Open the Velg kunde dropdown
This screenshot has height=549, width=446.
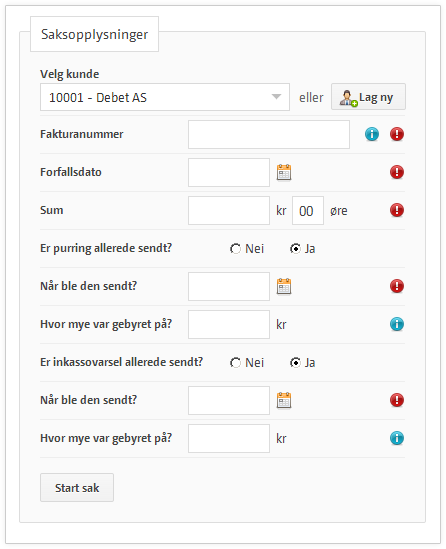point(165,97)
